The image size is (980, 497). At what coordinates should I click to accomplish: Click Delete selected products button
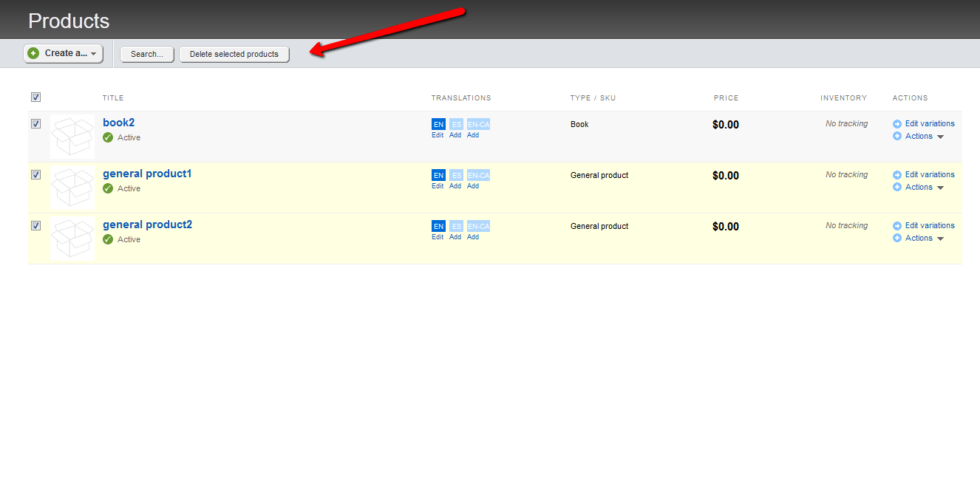click(x=234, y=54)
